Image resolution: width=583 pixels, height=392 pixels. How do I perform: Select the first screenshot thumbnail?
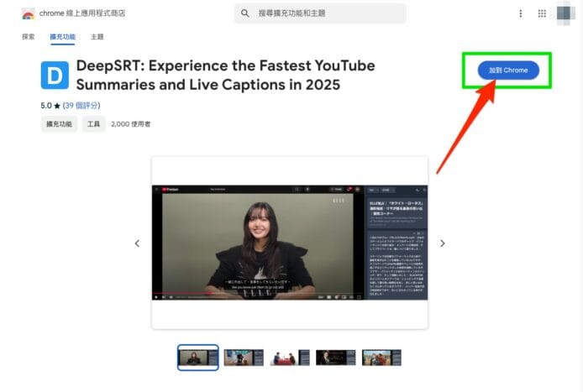pos(198,358)
